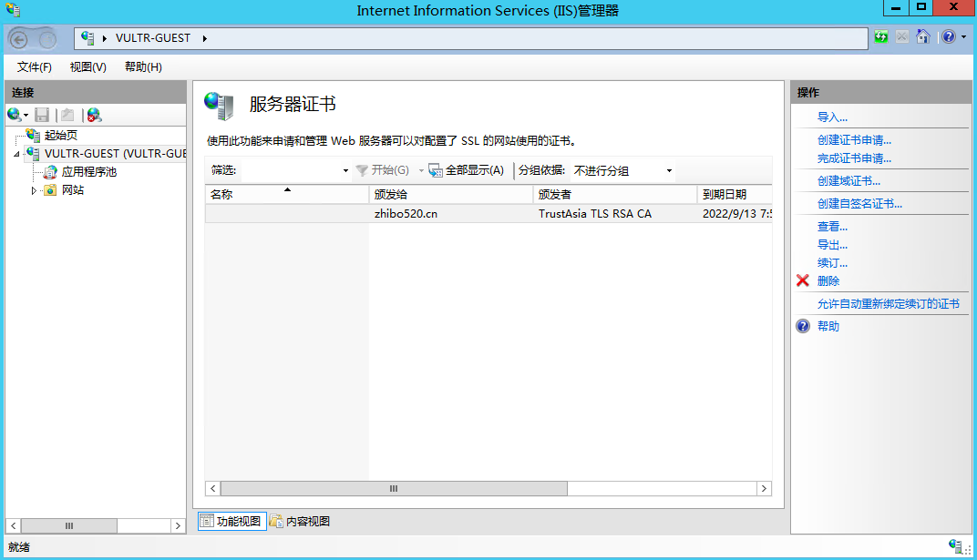Click the delete connection icon with red mark
The height and width of the screenshot is (560, 977).
click(x=94, y=115)
